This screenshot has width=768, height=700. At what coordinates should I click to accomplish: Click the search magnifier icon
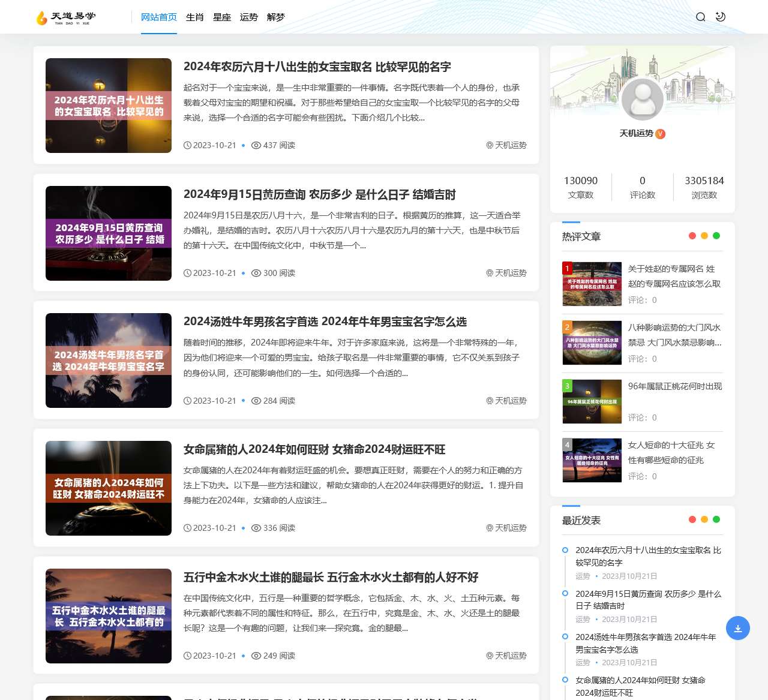pos(700,17)
